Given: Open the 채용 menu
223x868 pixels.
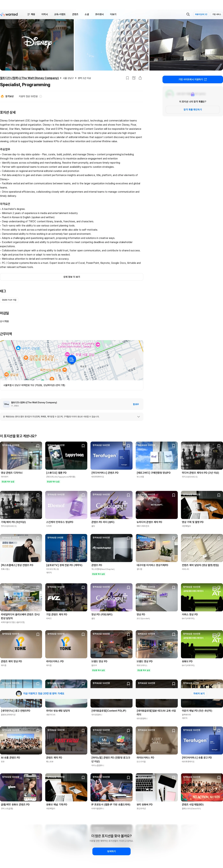Looking at the screenshot, I should (31, 15).
